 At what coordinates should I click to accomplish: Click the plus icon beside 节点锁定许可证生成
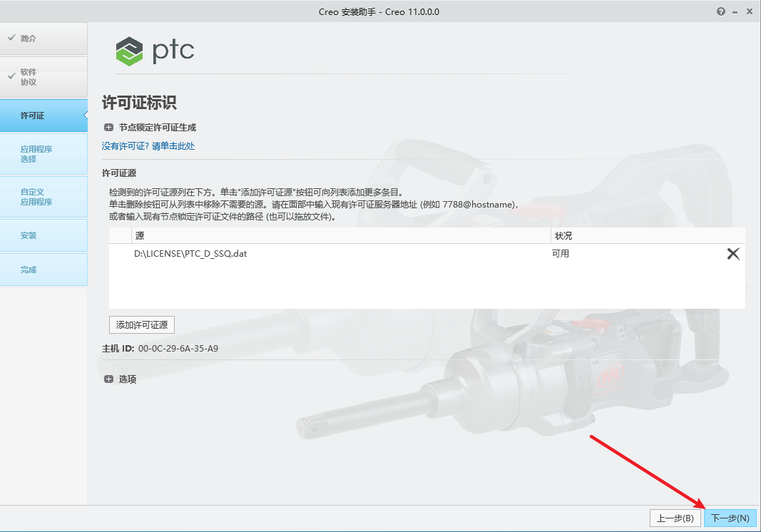pyautogui.click(x=108, y=127)
